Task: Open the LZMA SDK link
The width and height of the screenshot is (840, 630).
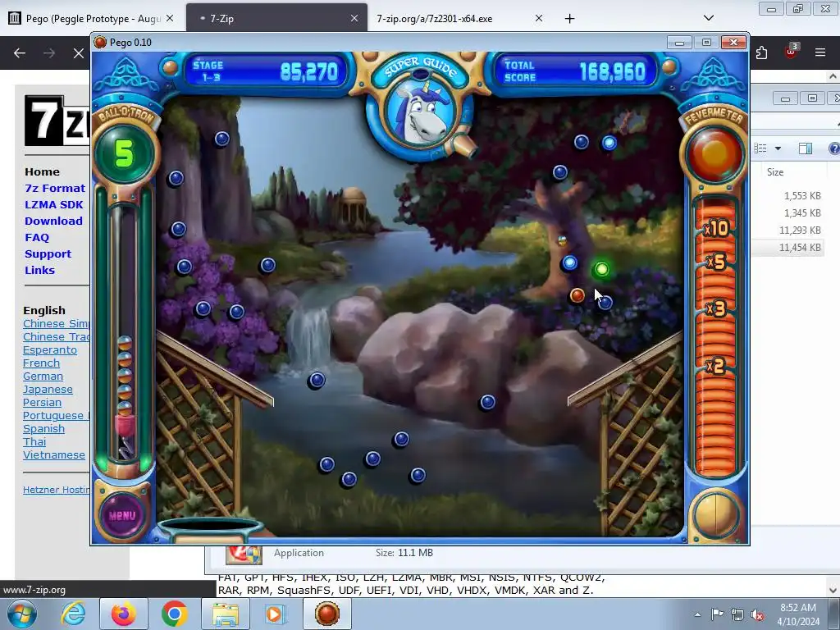Action: (53, 204)
